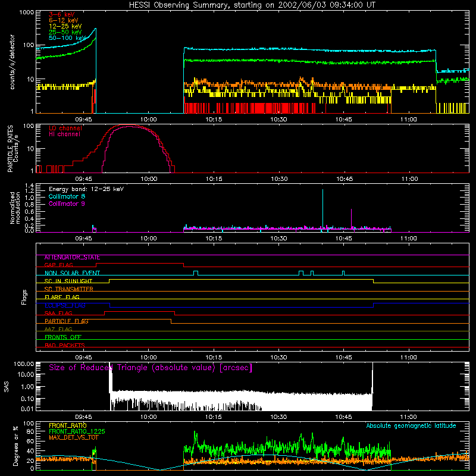Click the Energy band: 12-25 keV label
Viewport: 476px width, 476px height.
(86, 189)
